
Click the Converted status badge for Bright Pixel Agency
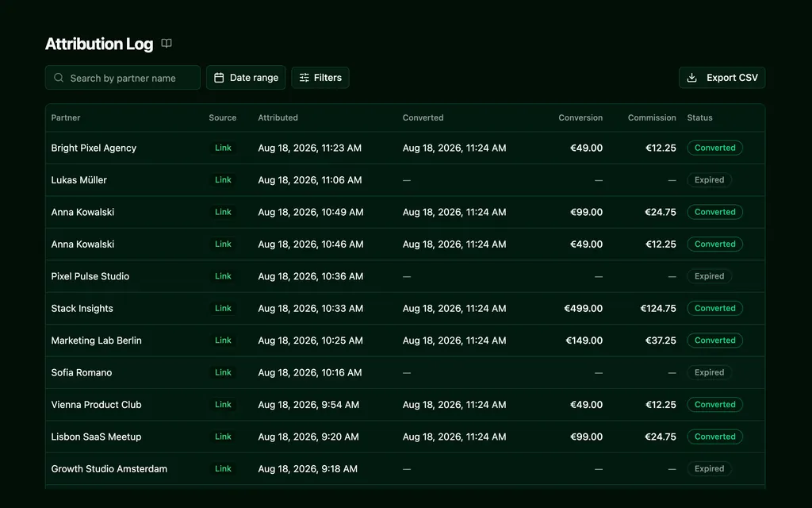(714, 148)
